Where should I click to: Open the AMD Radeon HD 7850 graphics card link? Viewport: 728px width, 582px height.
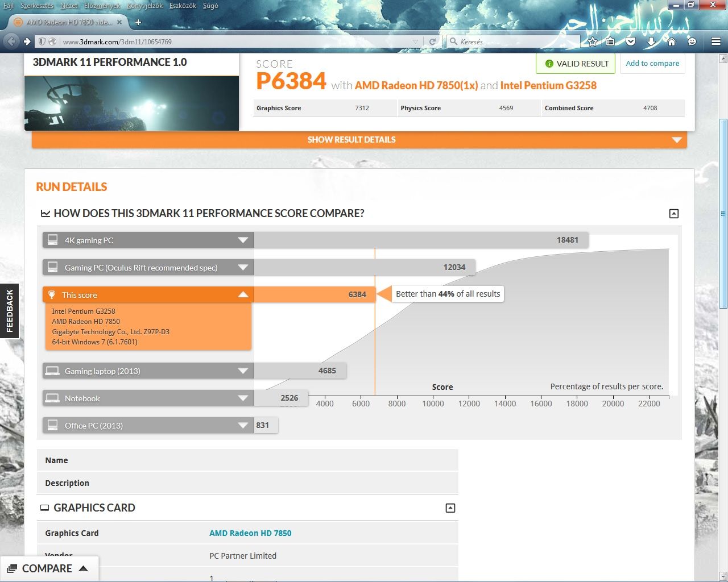click(250, 533)
